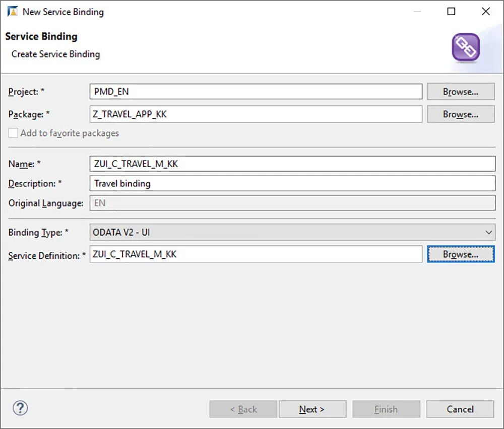
Task: Cancel the New Service Binding dialog
Action: 460,409
